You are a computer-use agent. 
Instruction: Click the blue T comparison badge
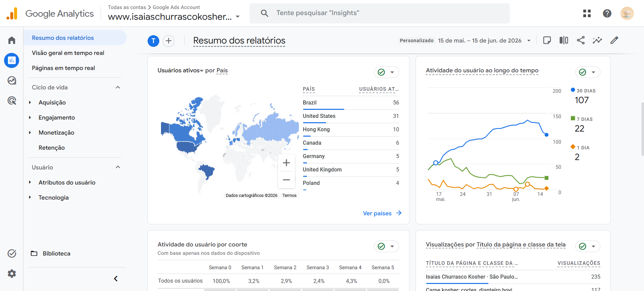153,41
